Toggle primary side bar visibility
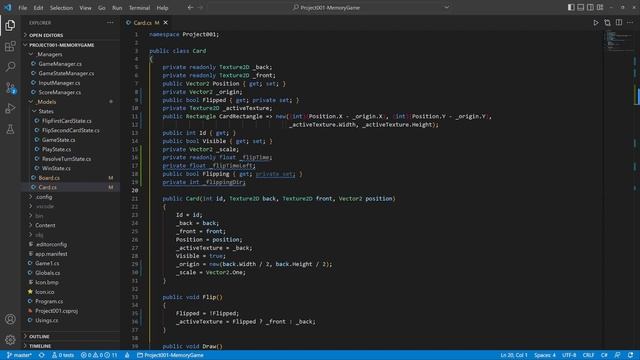The image size is (640, 360). [571, 7]
